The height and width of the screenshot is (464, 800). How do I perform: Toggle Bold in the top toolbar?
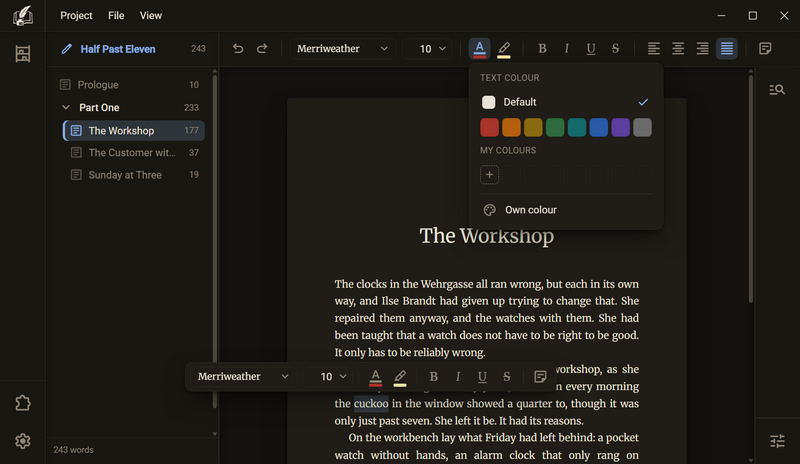(x=542, y=48)
